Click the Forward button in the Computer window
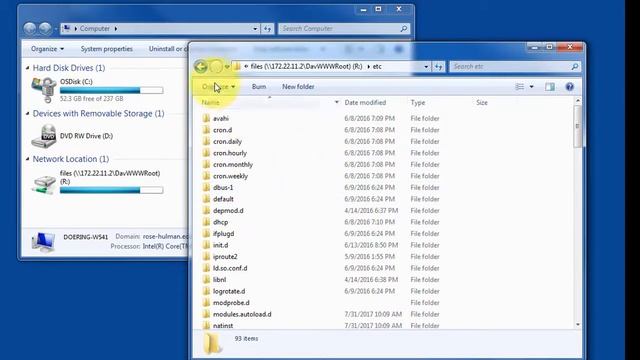 [x=45, y=29]
